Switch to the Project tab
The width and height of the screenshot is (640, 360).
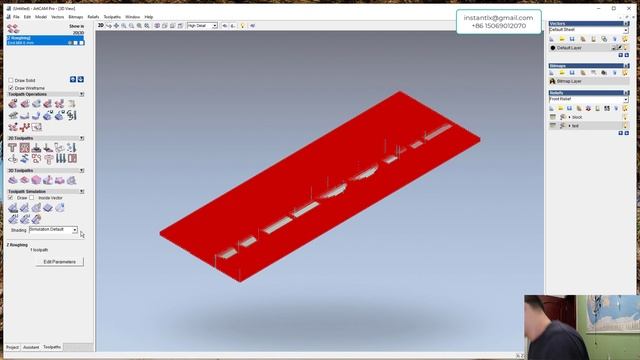pos(12,347)
